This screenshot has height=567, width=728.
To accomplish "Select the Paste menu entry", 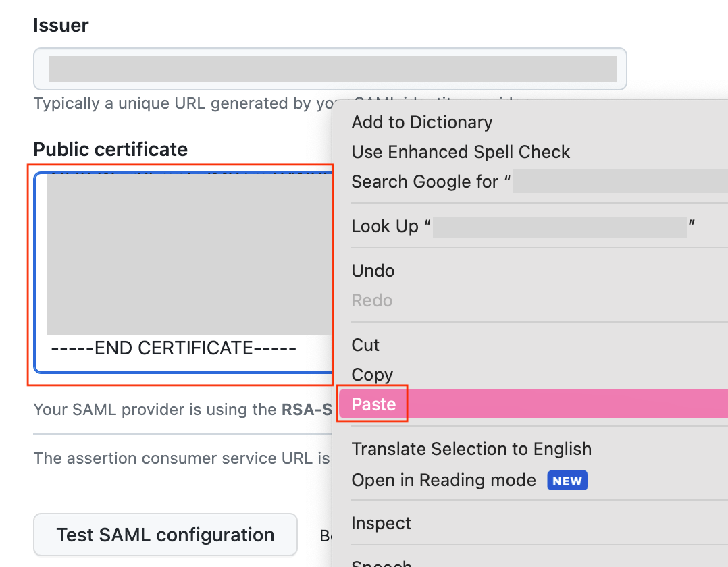I will pos(373,404).
